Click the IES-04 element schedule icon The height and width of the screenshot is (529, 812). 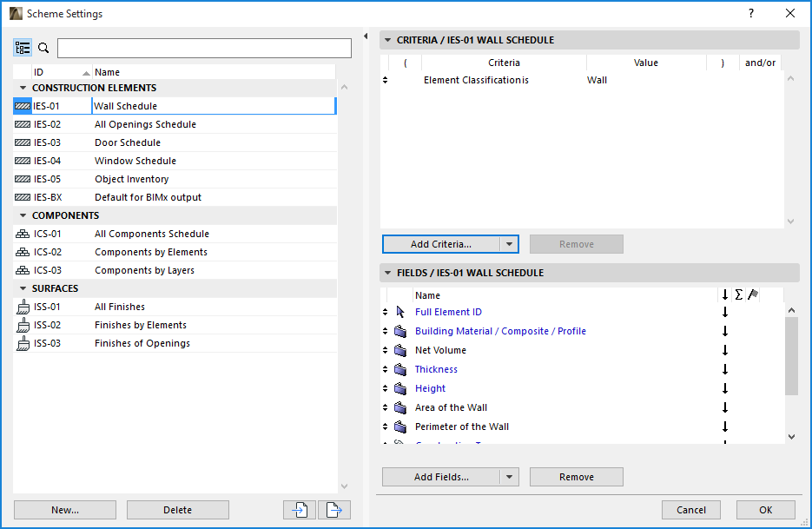click(23, 161)
